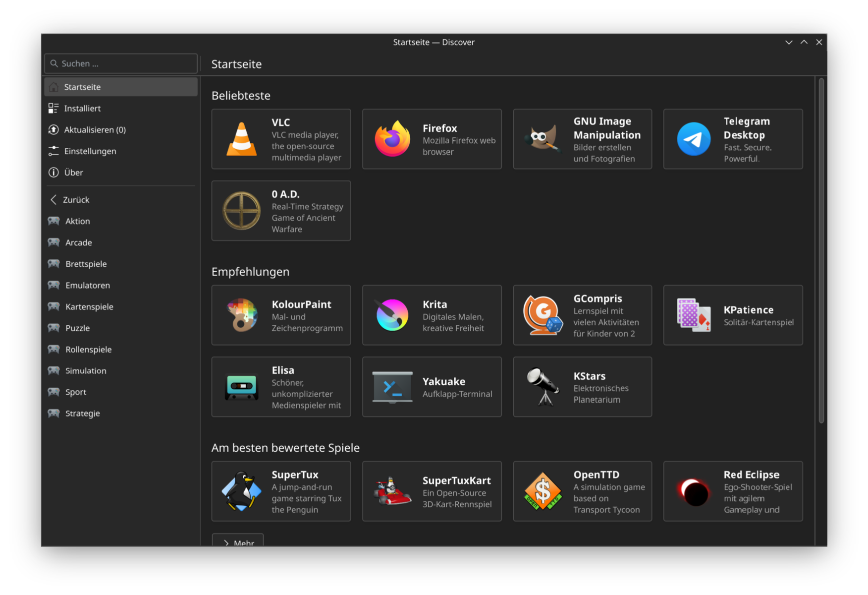Viewport: 868px width, 595px height.
Task: Click the 'Solitär-Kartenspiel' description text
Action: click(759, 322)
